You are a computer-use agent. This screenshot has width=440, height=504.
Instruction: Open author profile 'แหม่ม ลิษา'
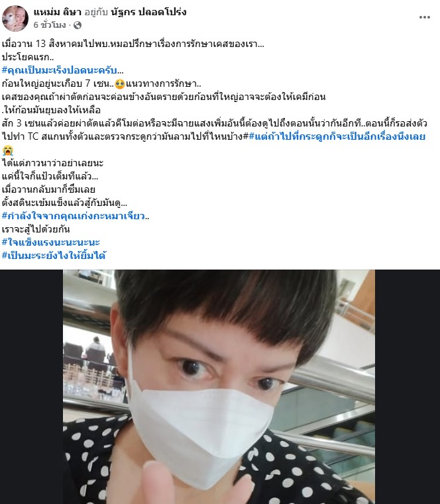[58, 12]
